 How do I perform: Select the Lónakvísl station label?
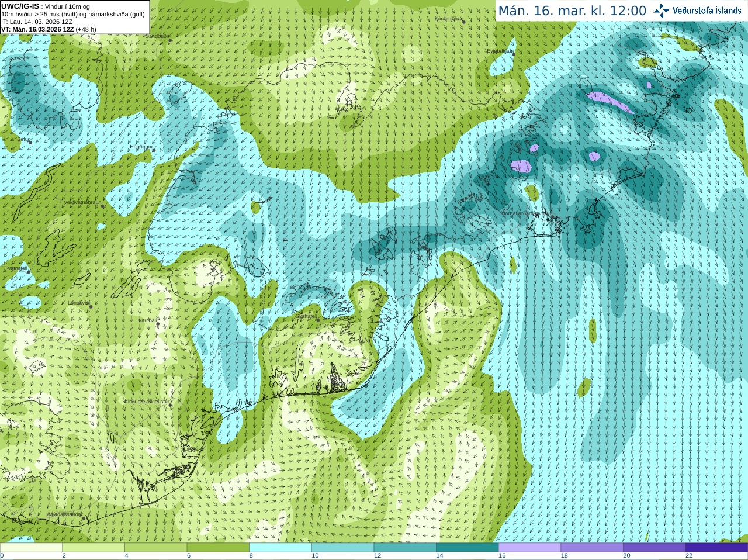pyautogui.click(x=79, y=303)
